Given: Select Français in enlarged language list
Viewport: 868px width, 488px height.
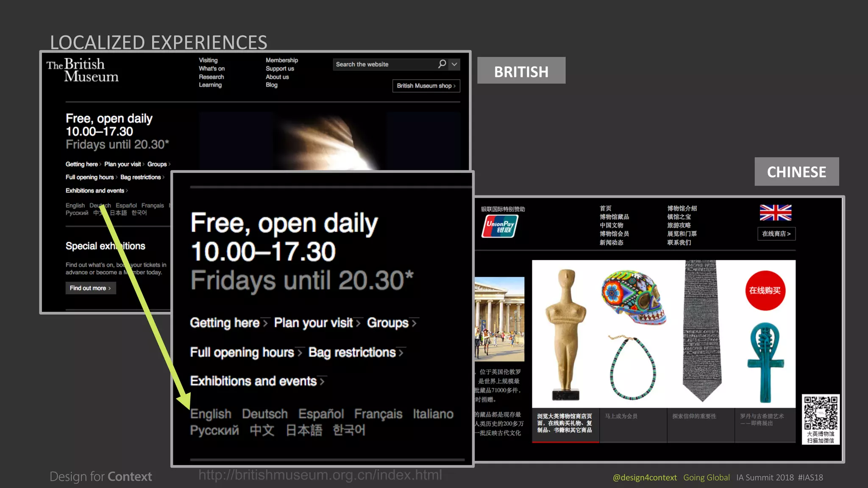Looking at the screenshot, I should (x=378, y=414).
